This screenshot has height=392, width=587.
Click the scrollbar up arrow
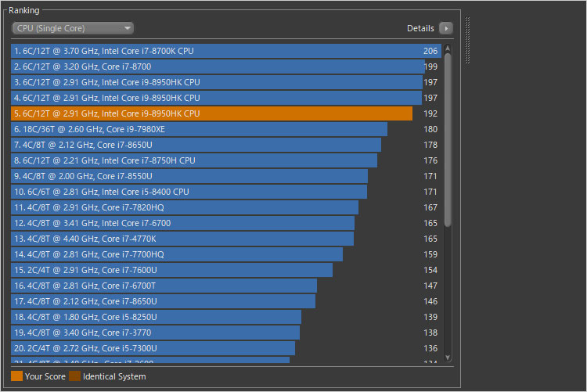point(448,48)
